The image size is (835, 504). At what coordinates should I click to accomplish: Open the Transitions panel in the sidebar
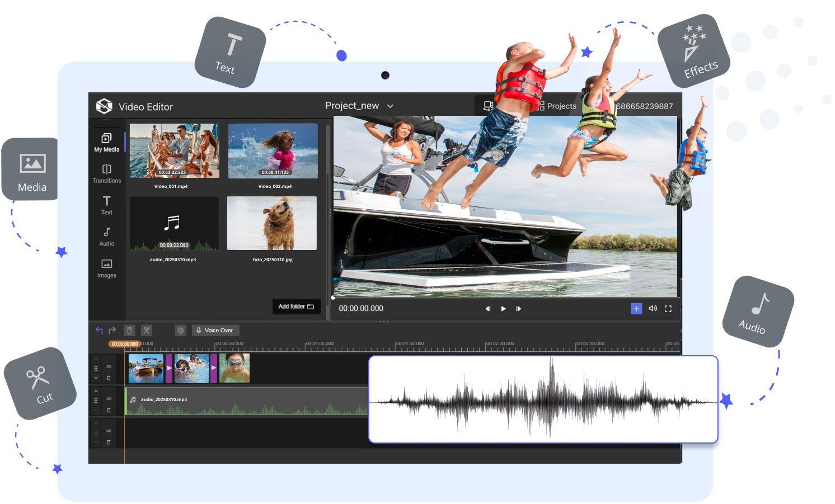[106, 173]
